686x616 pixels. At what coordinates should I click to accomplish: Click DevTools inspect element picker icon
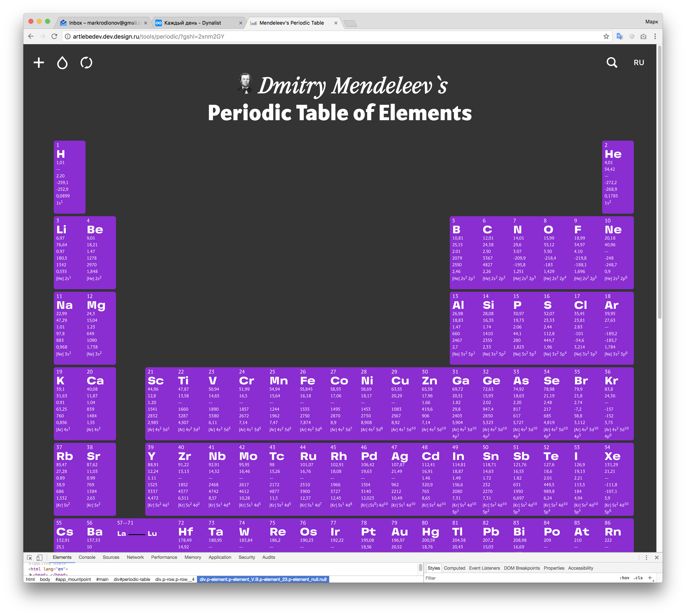point(30,557)
